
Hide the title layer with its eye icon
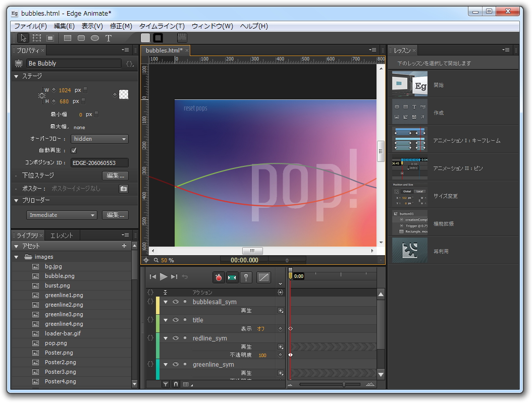[175, 319]
